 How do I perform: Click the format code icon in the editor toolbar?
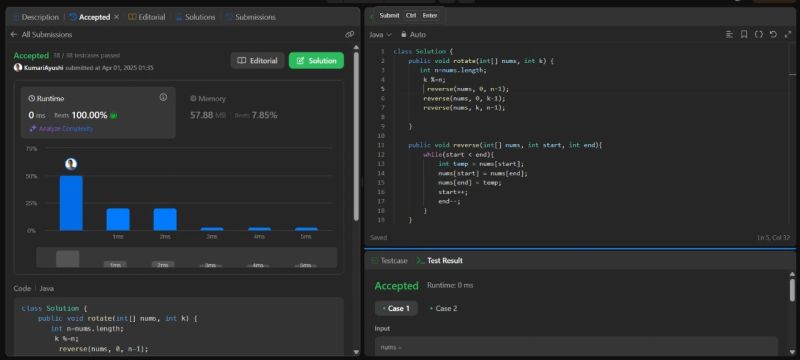click(x=729, y=34)
